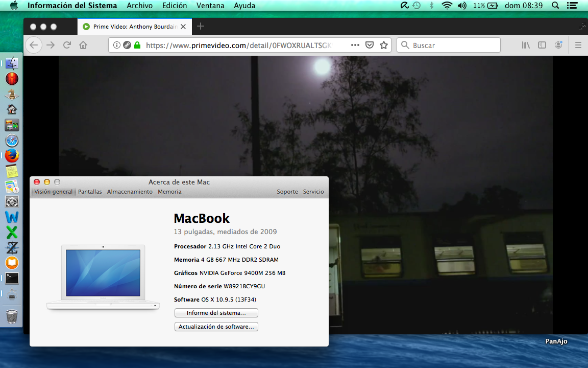Open Spotlight search in menu bar
The image size is (588, 368).
555,6
